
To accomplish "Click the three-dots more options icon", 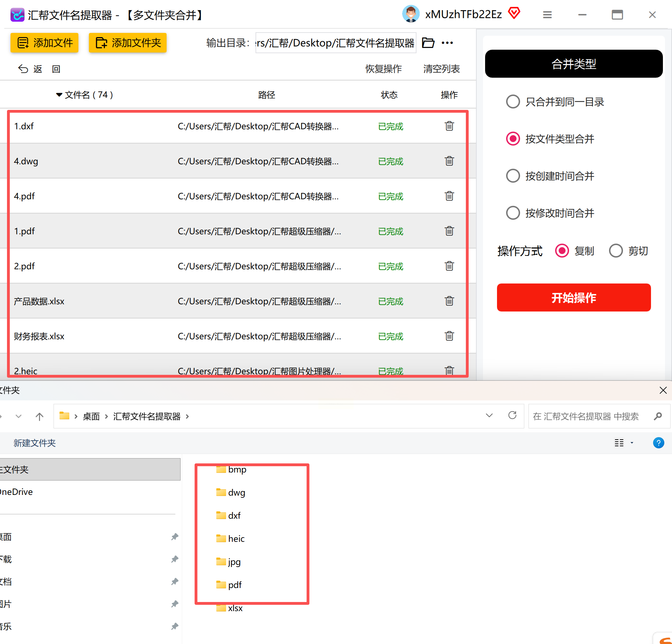I will [x=447, y=43].
